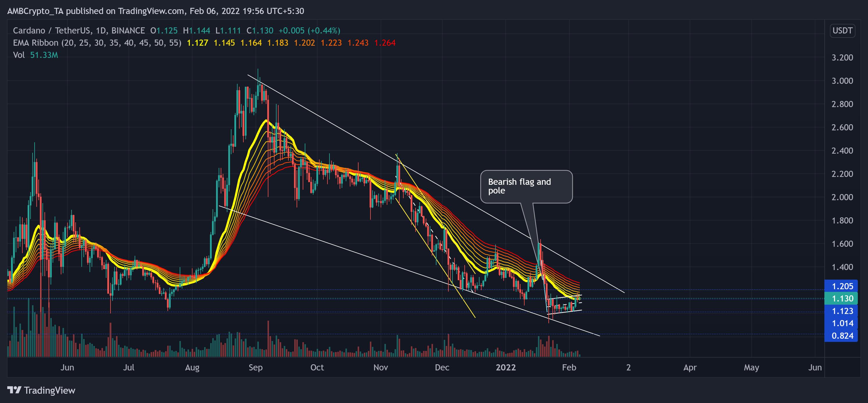Click the 2.000 price axis value
The height and width of the screenshot is (403, 868).
(842, 197)
